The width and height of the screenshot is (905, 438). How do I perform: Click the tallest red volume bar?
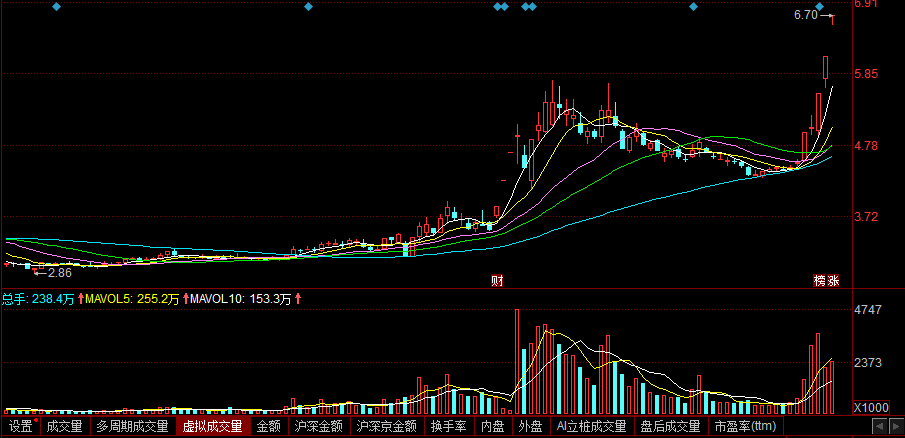[517, 362]
